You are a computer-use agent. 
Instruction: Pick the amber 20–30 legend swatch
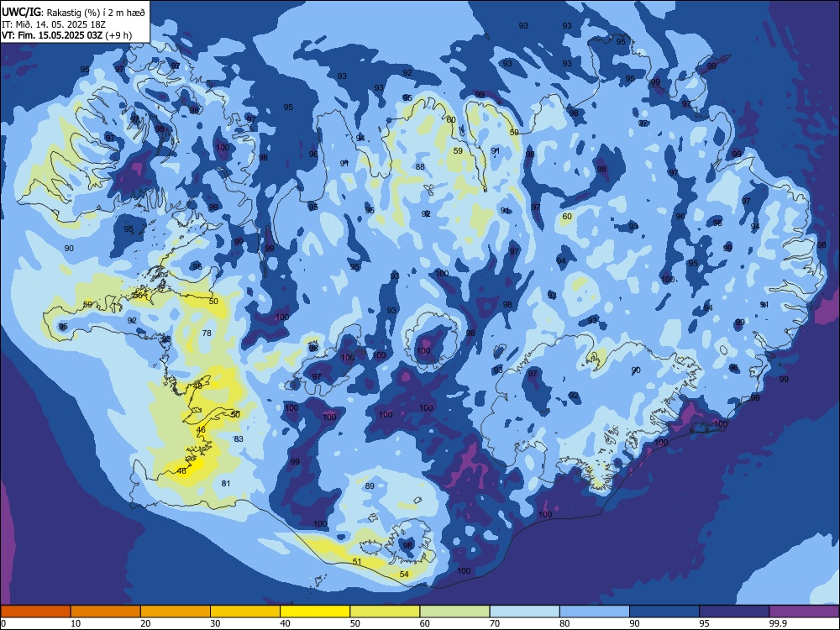pyautogui.click(x=176, y=612)
